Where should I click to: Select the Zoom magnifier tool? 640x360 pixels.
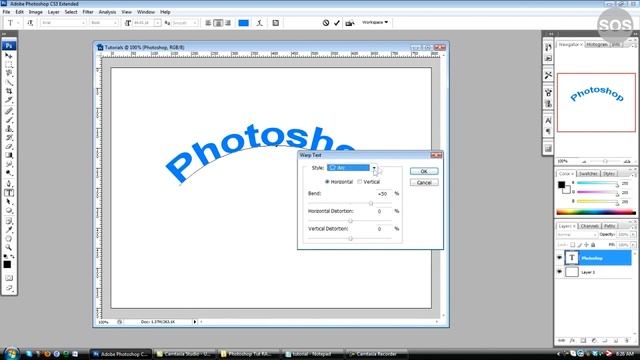point(9,247)
